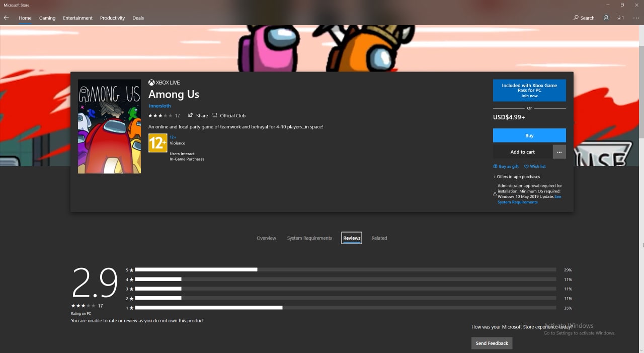Click the game description text

point(235,127)
